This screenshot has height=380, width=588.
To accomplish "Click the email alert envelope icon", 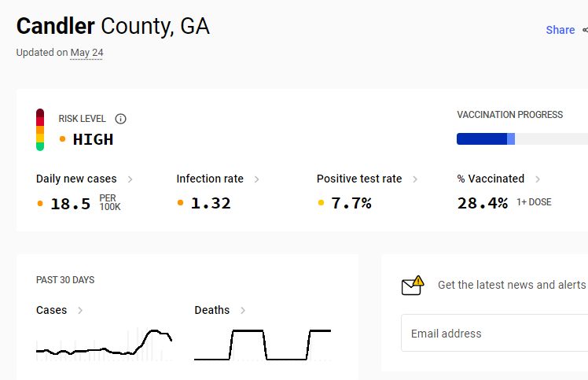I will click(x=413, y=286).
